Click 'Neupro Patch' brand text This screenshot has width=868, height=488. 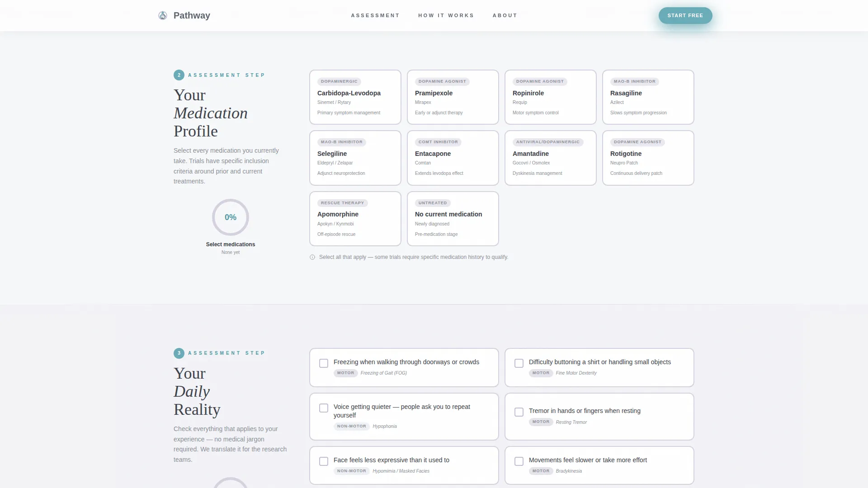[624, 163]
